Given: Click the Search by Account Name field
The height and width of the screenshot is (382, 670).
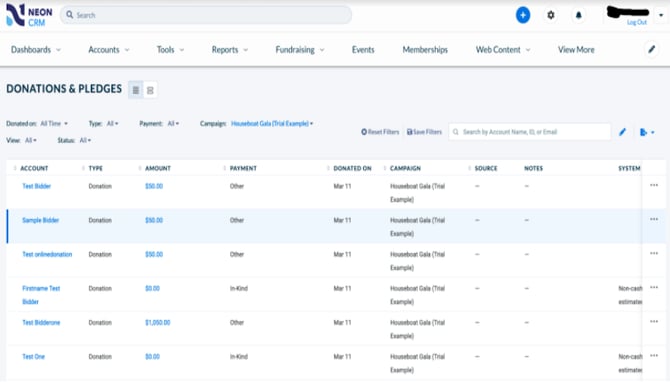Looking at the screenshot, I should (x=529, y=132).
